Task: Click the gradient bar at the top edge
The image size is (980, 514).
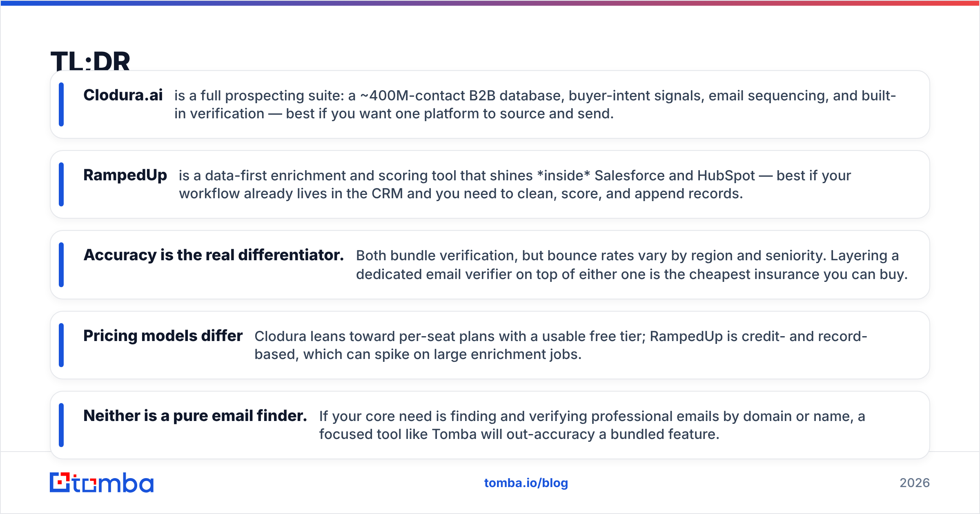Action: tap(490, 3)
